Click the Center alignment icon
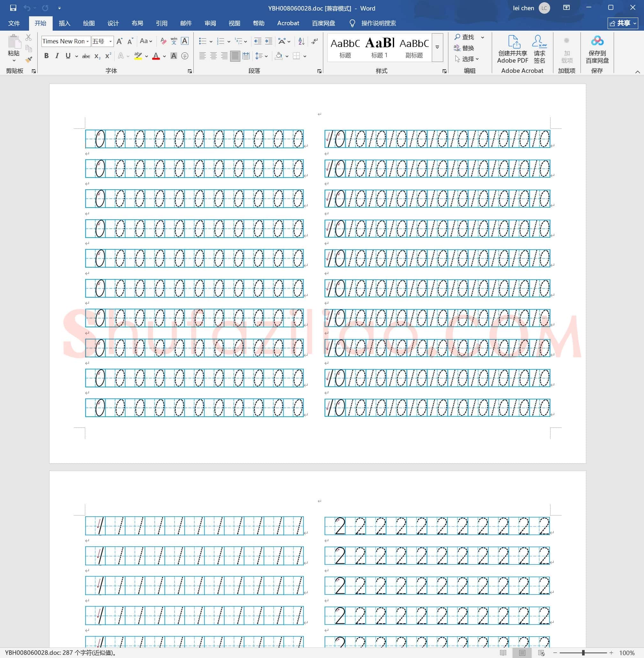Viewport: 644px width, 658px height. 213,56
